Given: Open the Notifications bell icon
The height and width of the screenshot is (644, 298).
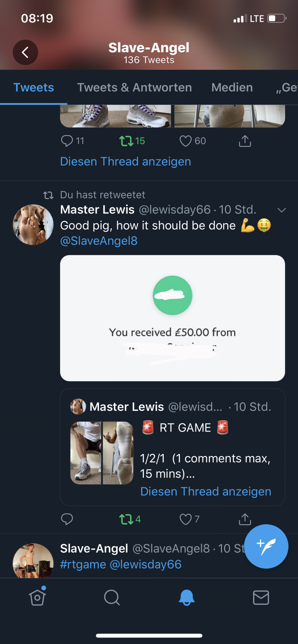Looking at the screenshot, I should coord(186,597).
